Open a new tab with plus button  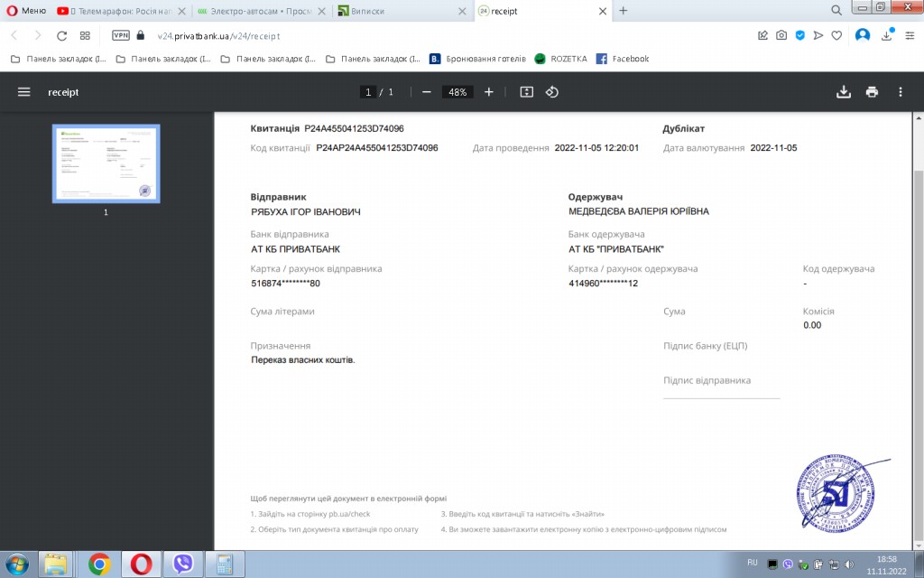click(x=623, y=11)
